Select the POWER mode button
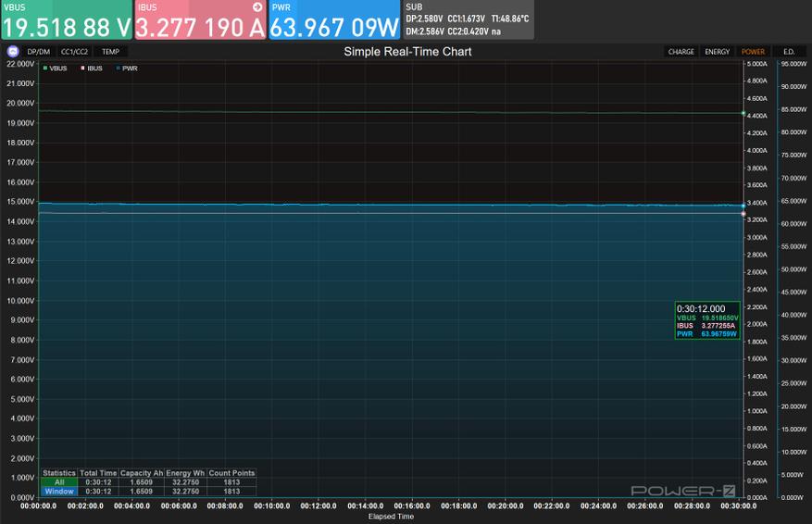812x524 pixels. click(753, 52)
